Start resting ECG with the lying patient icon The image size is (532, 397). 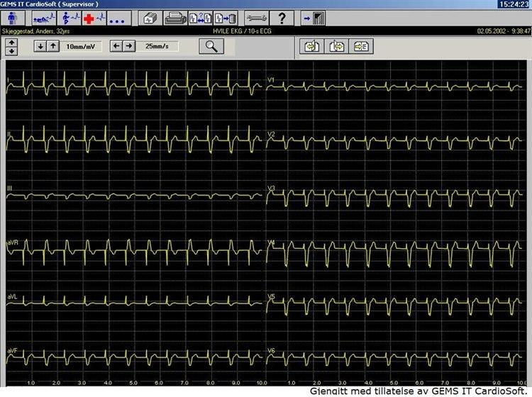(x=44, y=18)
